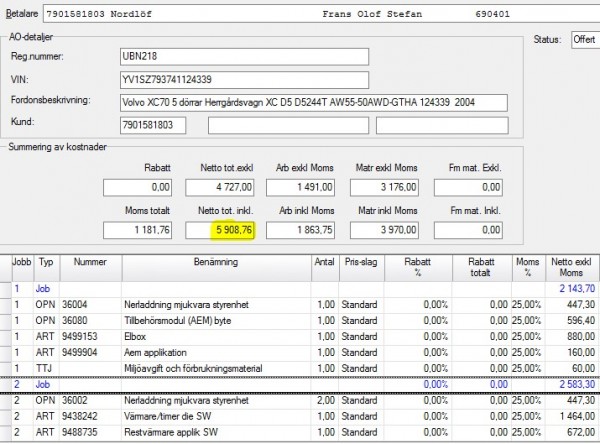Sort by the Rabatt totalt column header
The image size is (600, 444).
click(x=482, y=268)
